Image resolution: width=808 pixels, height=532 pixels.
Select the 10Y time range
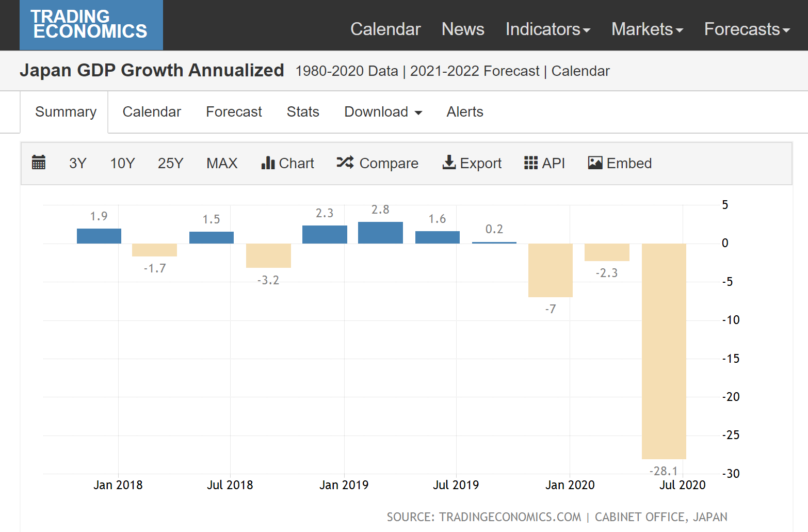tap(122, 164)
